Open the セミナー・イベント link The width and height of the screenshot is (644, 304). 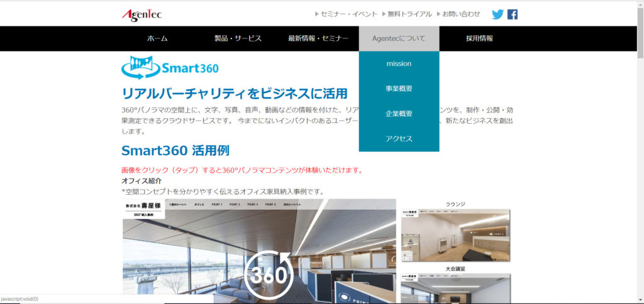pos(349,14)
